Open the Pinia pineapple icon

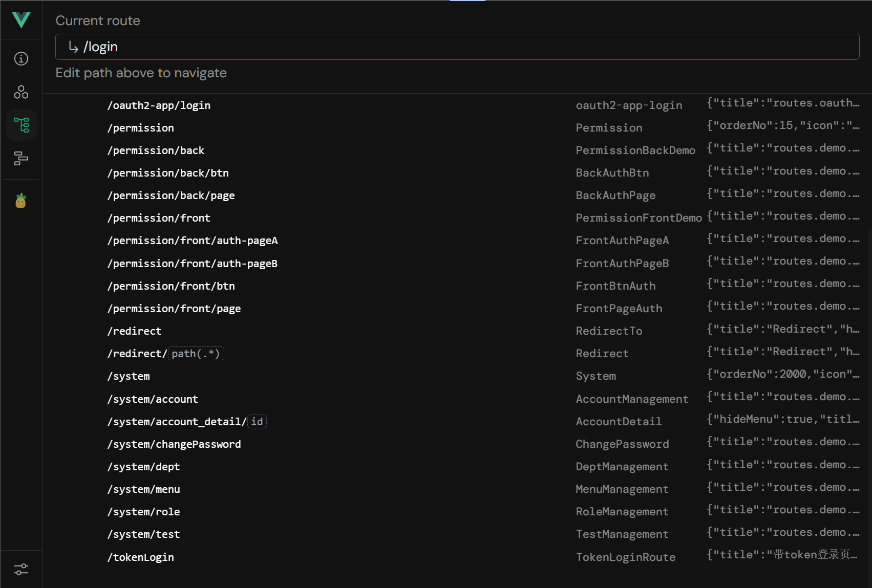tap(21, 201)
